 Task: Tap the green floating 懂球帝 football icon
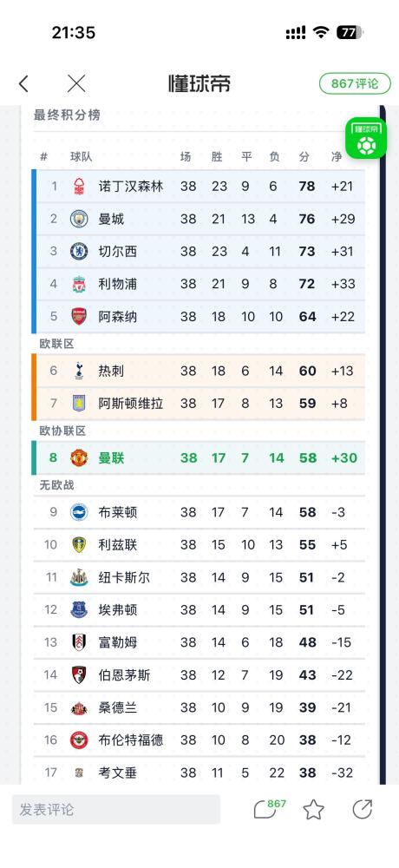click(366, 138)
